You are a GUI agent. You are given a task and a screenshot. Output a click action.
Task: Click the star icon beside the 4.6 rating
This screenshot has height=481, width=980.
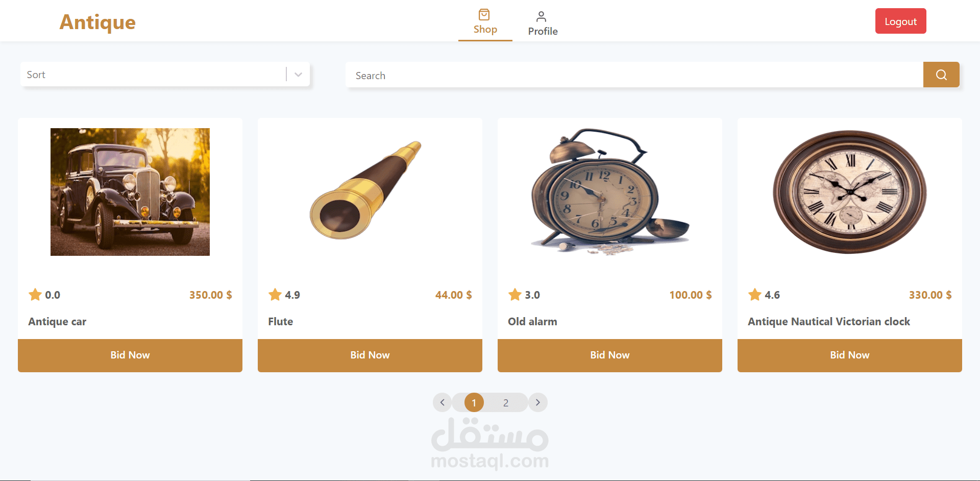click(755, 295)
